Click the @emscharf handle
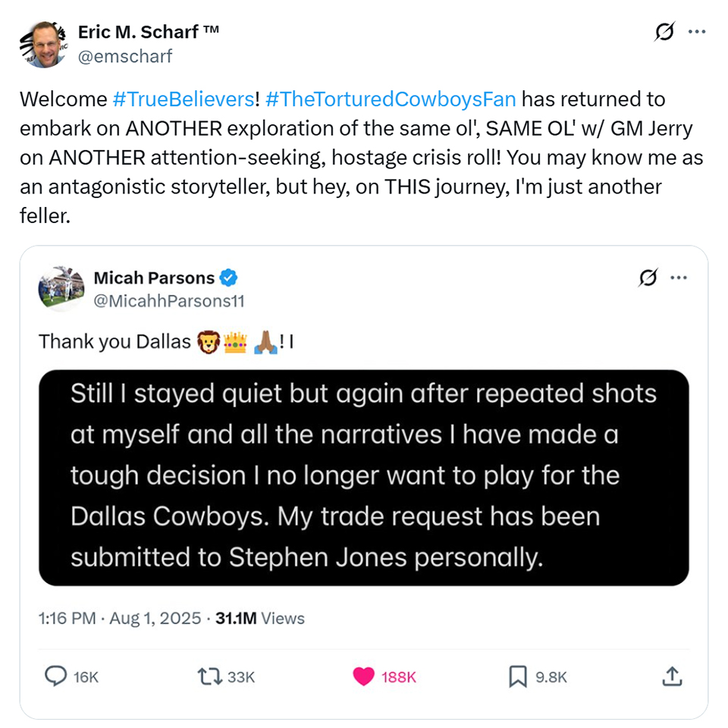This screenshot has height=728, width=728. pyautogui.click(x=125, y=56)
